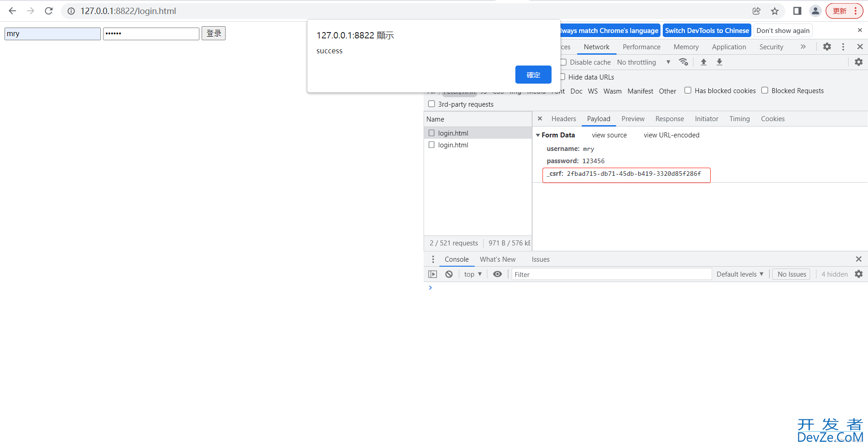This screenshot has height=447, width=868.
Task: Open DevTools settings gear in top tab bar
Action: point(827,47)
